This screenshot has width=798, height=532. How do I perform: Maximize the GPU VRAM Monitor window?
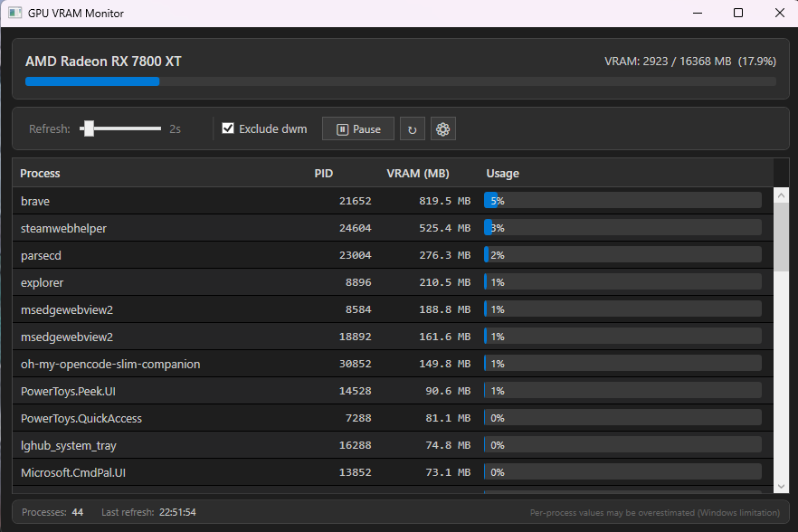(x=738, y=13)
